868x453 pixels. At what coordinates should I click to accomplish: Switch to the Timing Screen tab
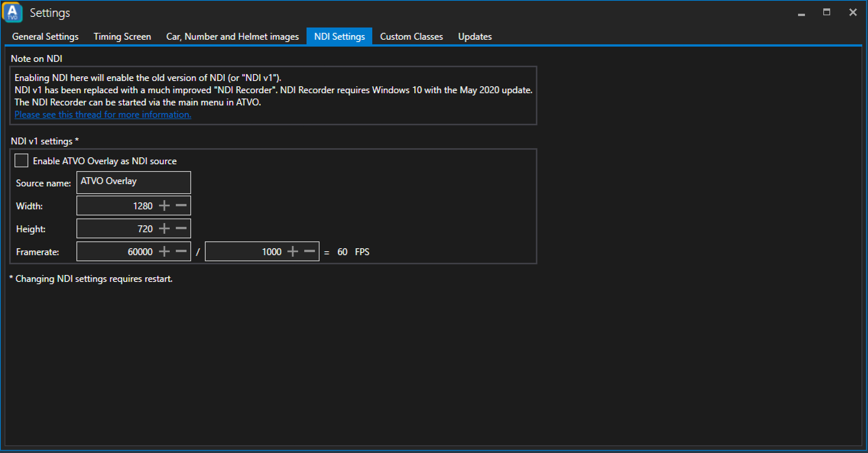[122, 37]
